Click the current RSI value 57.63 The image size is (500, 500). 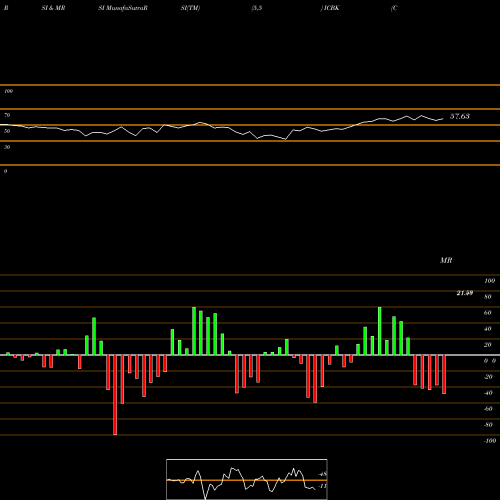tap(460, 116)
